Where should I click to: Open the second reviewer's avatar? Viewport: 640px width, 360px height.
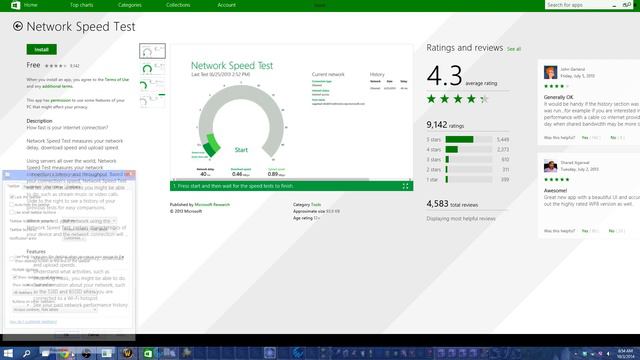click(550, 166)
